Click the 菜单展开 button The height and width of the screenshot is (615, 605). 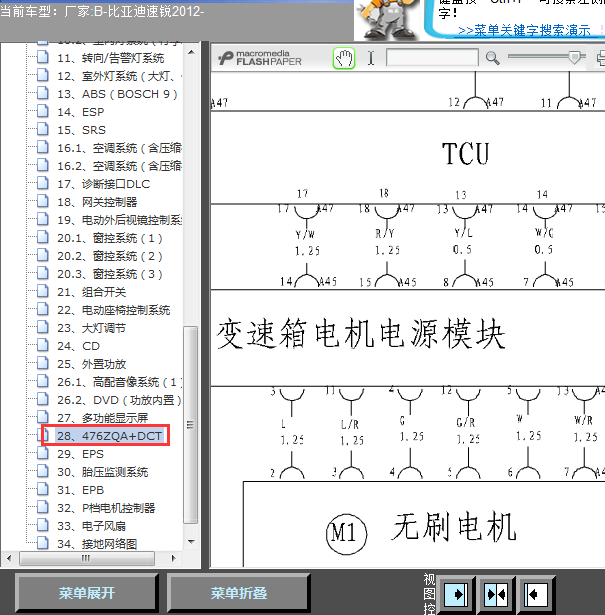coord(87,593)
